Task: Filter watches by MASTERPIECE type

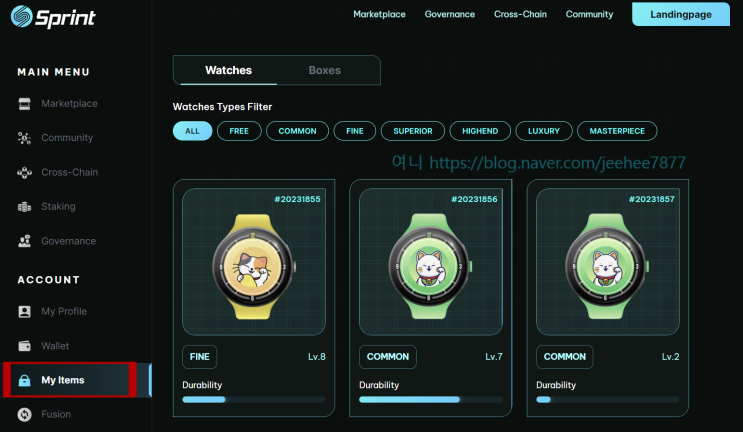Action: click(x=617, y=131)
